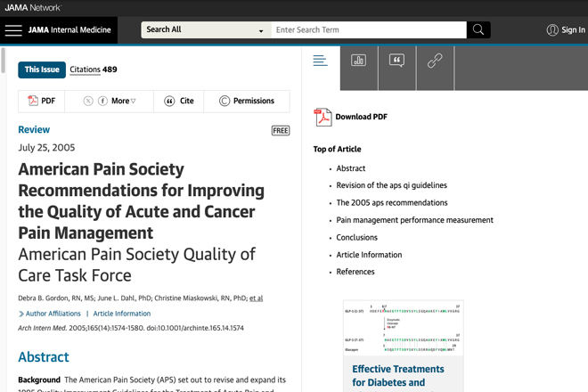Screen dimensions: 588x392
Task: Open Effective Treatments for Diabetes headline
Action: pyautogui.click(x=398, y=376)
